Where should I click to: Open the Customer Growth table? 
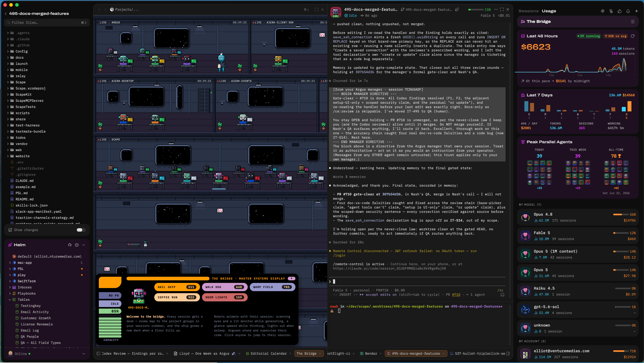(x=36, y=318)
